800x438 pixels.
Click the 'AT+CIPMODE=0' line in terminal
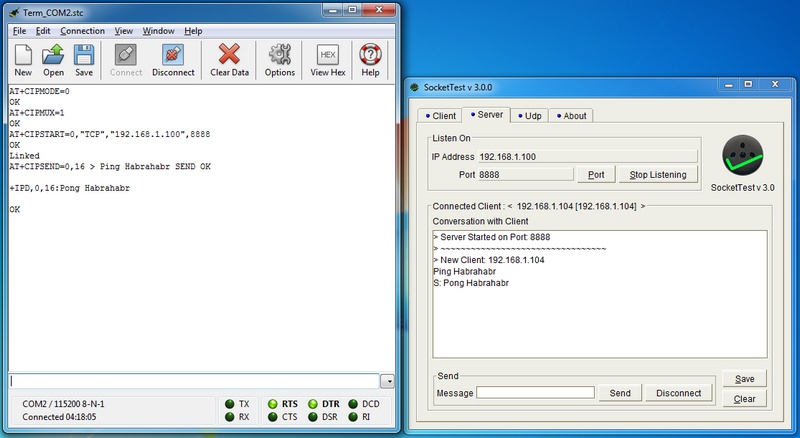point(39,91)
